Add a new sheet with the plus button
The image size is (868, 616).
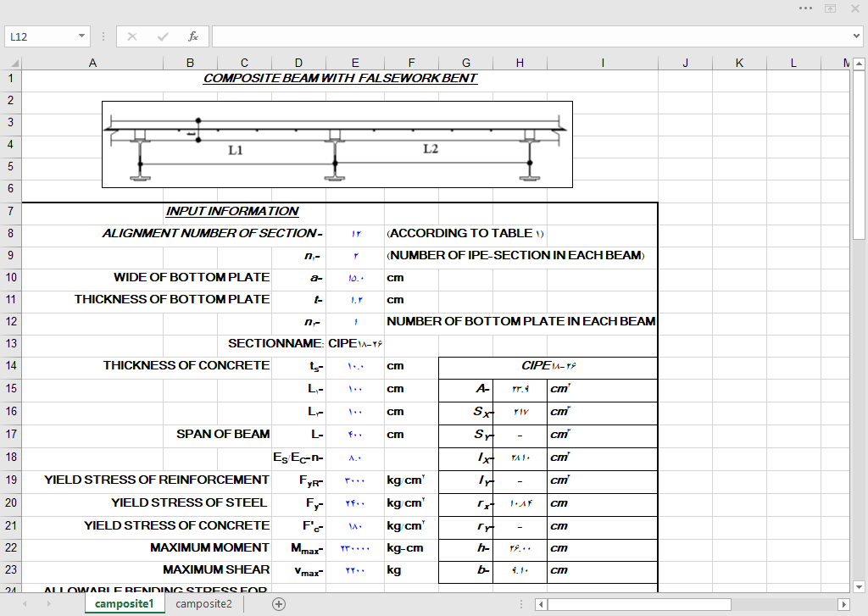[279, 604]
